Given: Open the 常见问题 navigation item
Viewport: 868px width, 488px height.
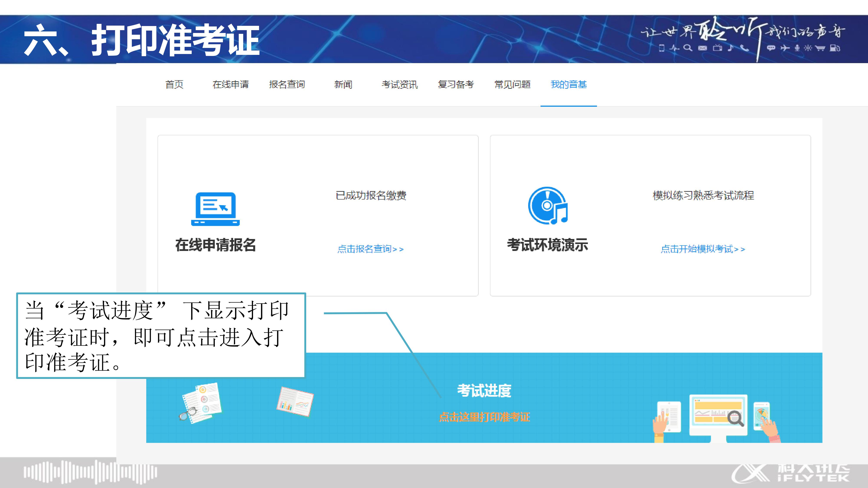Looking at the screenshot, I should (512, 85).
